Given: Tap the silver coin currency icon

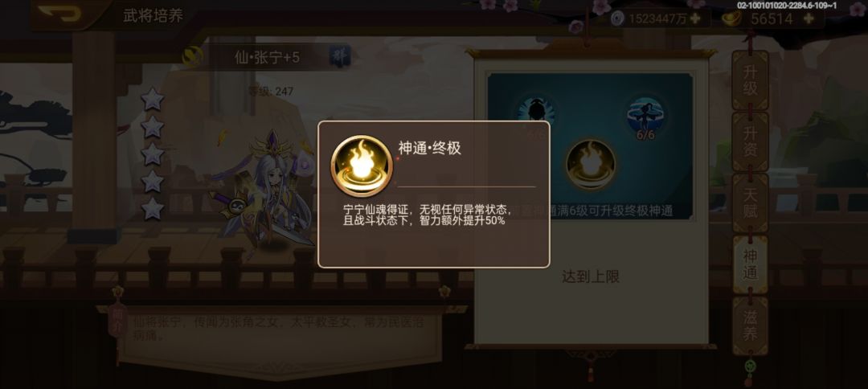Looking at the screenshot, I should 618,18.
